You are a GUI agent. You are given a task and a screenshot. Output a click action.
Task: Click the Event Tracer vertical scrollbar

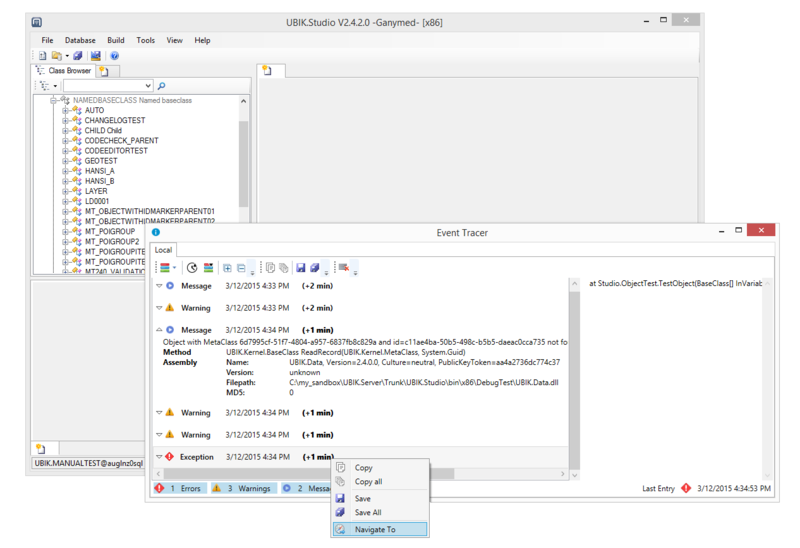pos(574,380)
